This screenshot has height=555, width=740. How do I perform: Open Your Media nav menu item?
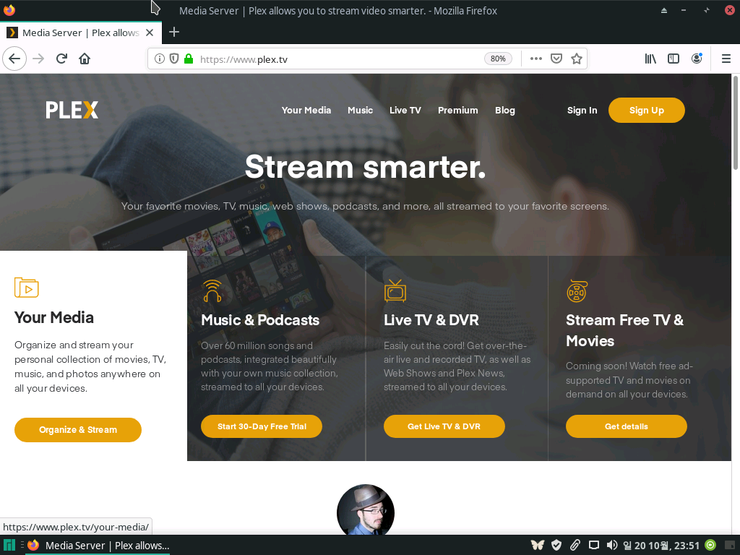point(306,110)
